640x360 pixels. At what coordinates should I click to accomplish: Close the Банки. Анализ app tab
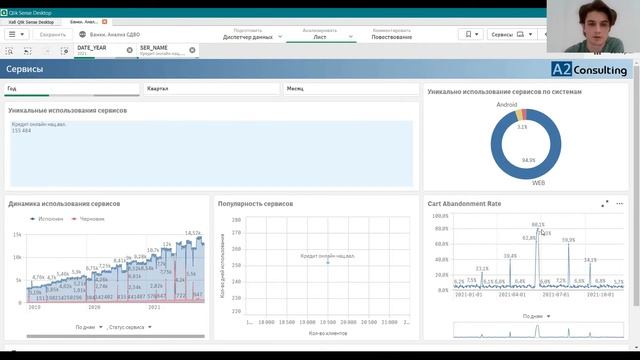click(104, 22)
